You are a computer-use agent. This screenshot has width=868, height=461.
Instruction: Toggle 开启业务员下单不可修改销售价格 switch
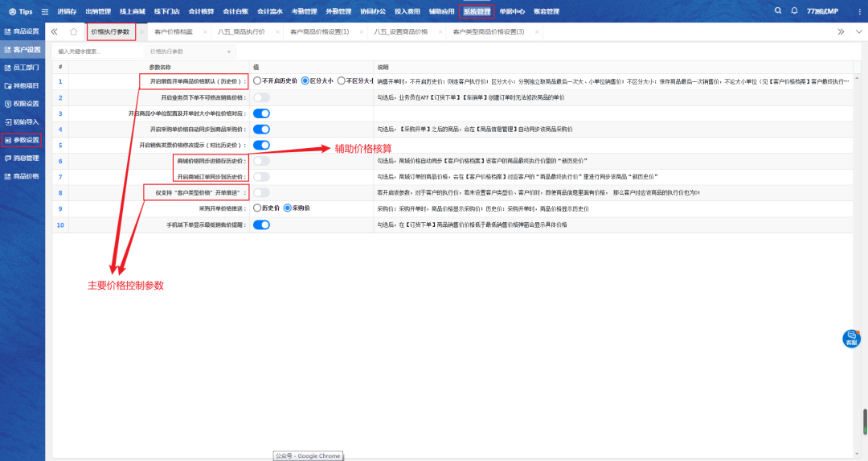tap(261, 97)
